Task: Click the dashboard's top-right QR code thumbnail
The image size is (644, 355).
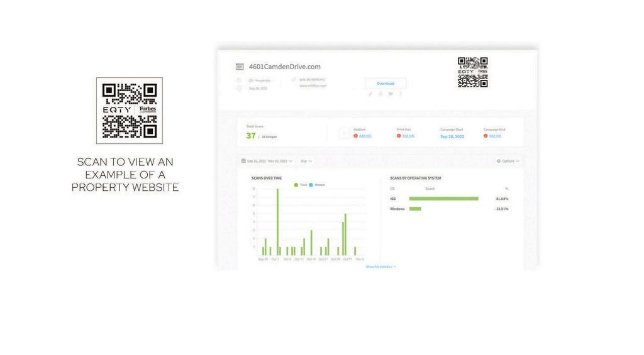Action: [473, 72]
